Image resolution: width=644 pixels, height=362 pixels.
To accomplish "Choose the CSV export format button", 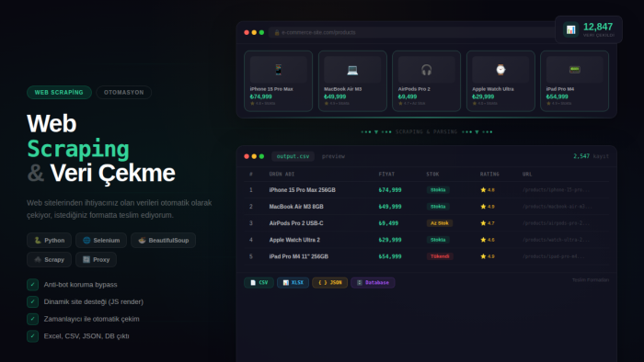I will [x=259, y=282].
